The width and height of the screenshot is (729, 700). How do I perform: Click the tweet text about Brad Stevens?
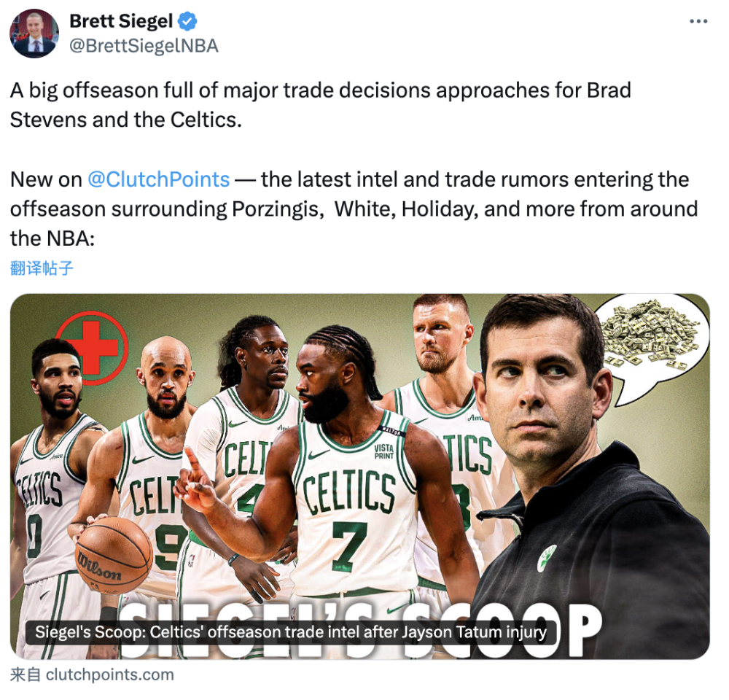(x=320, y=105)
